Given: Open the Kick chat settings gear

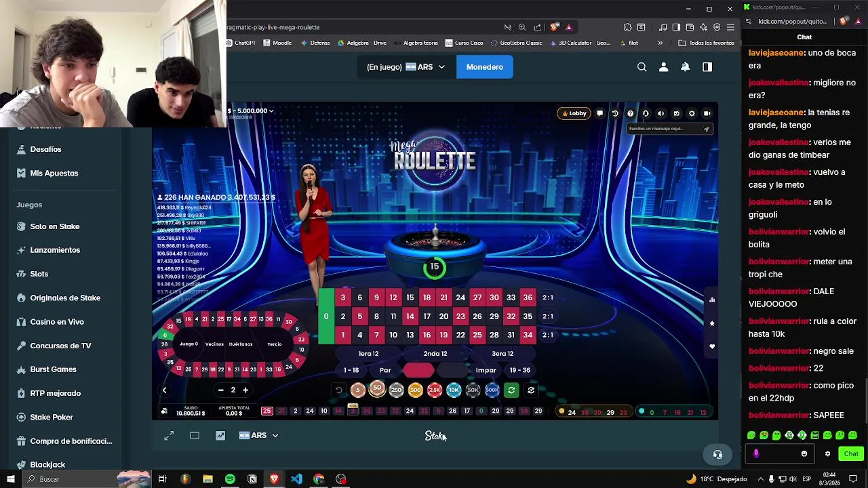Looking at the screenshot, I should [827, 454].
